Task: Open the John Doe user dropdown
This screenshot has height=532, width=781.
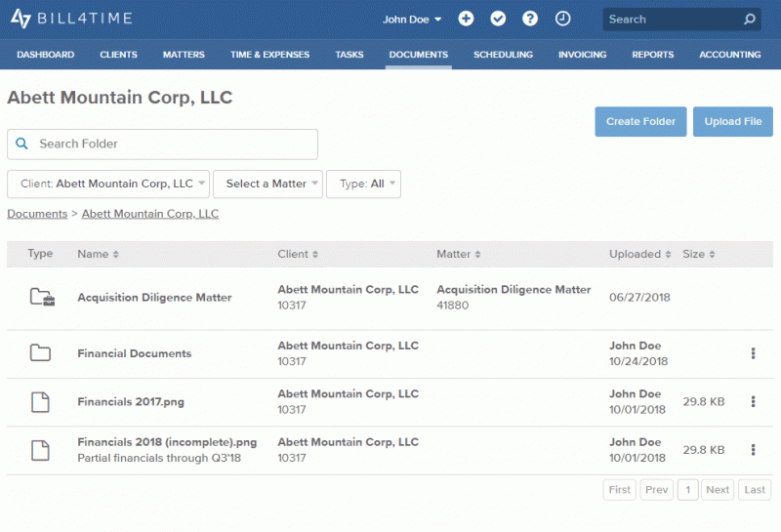Action: click(x=412, y=20)
